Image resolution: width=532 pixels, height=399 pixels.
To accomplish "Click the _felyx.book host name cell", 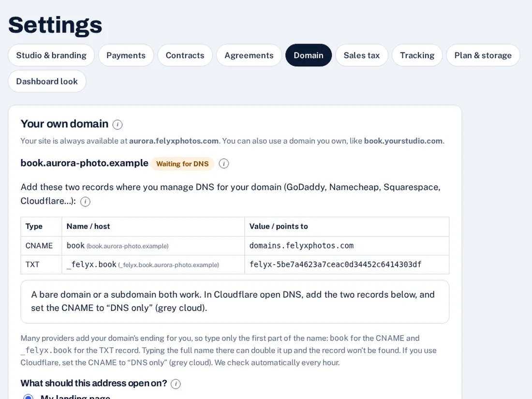I will click(153, 265).
